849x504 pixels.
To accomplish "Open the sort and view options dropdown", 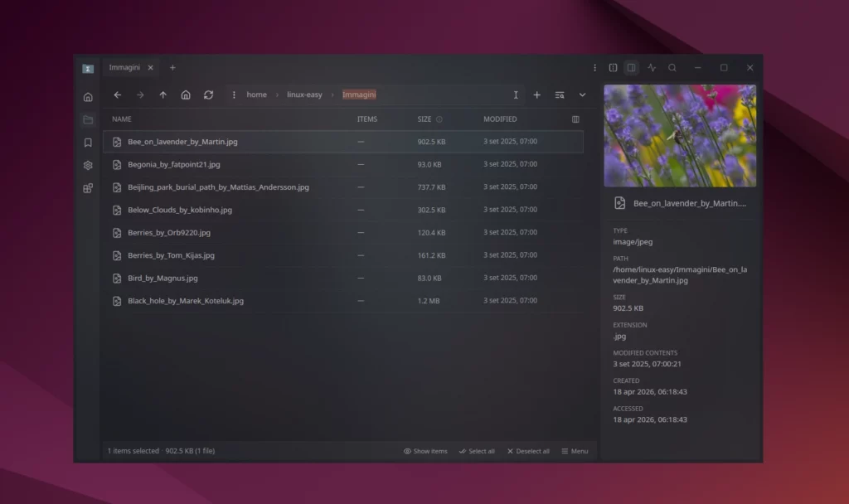I will pos(559,94).
